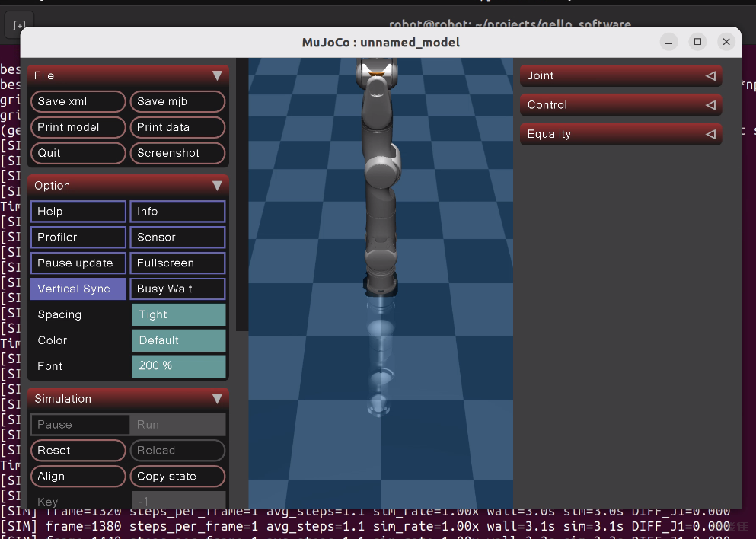
Task: Click the MuJoCo window title bar
Action: (381, 42)
